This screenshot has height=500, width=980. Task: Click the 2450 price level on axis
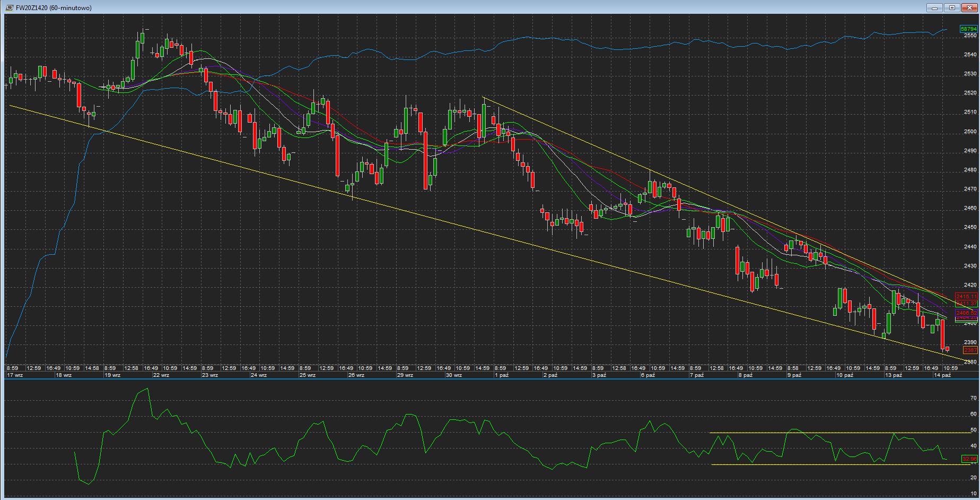(970, 227)
